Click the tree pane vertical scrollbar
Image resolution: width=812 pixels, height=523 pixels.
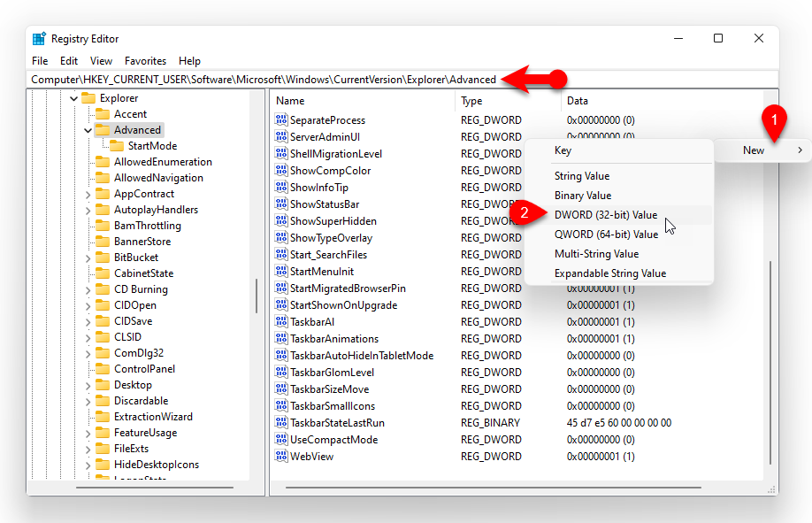[257, 296]
